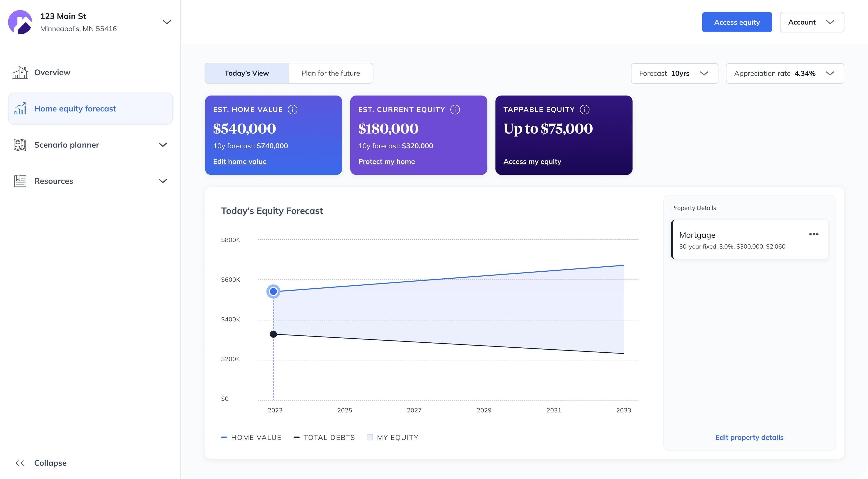The height and width of the screenshot is (479, 868).
Task: Click the Home equity forecast chart icon
Action: click(x=20, y=109)
